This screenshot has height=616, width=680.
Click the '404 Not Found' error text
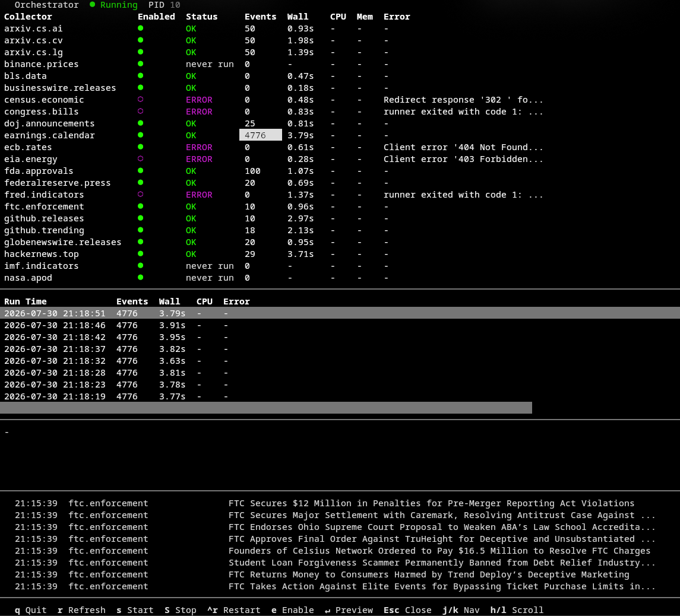[x=463, y=147]
